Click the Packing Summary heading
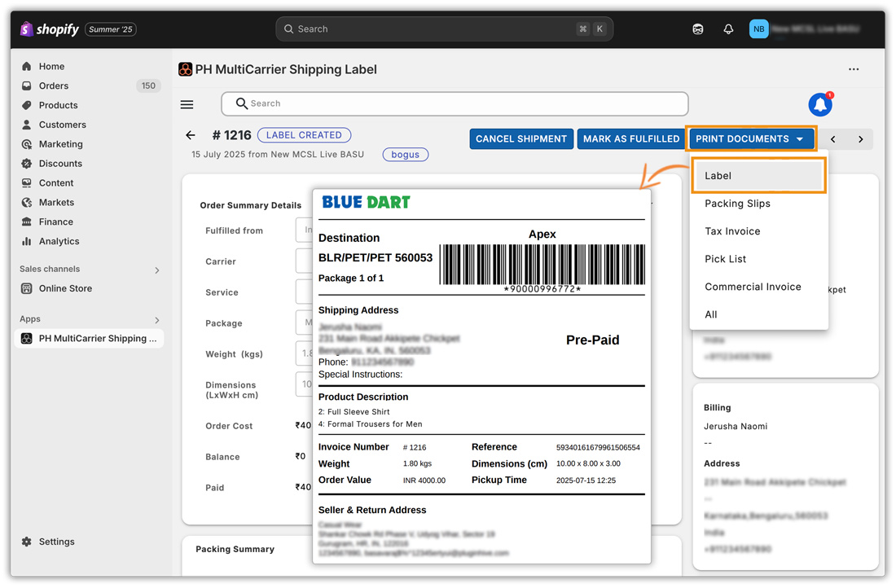Viewport: 896px width, 588px height. coord(235,549)
